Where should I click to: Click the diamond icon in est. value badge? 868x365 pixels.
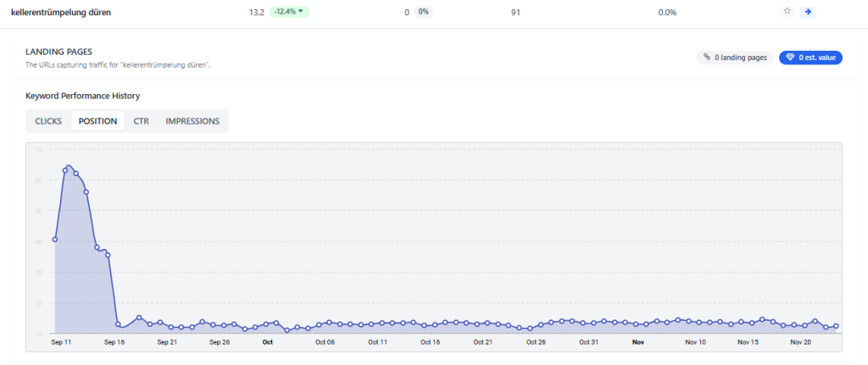[790, 58]
